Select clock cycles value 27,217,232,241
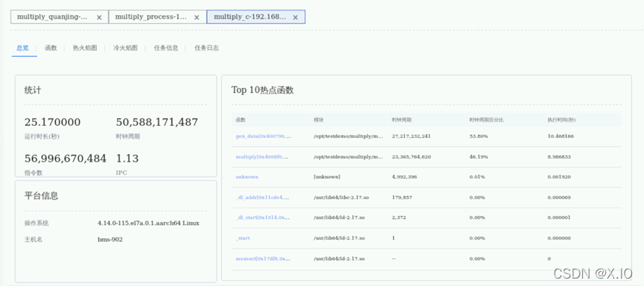This screenshot has width=644, height=286. 412,136
